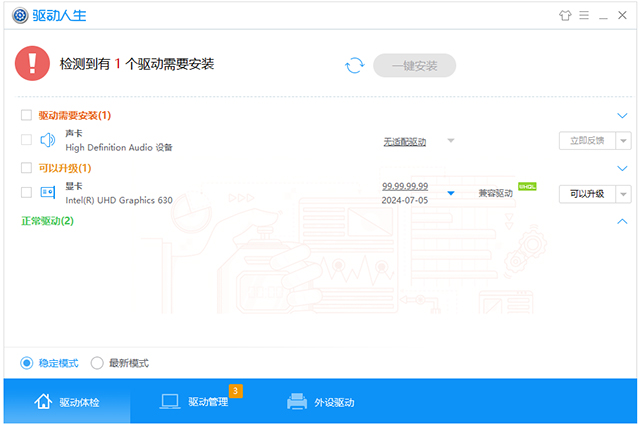Click the 可以升级(1) heading text

pos(65,168)
